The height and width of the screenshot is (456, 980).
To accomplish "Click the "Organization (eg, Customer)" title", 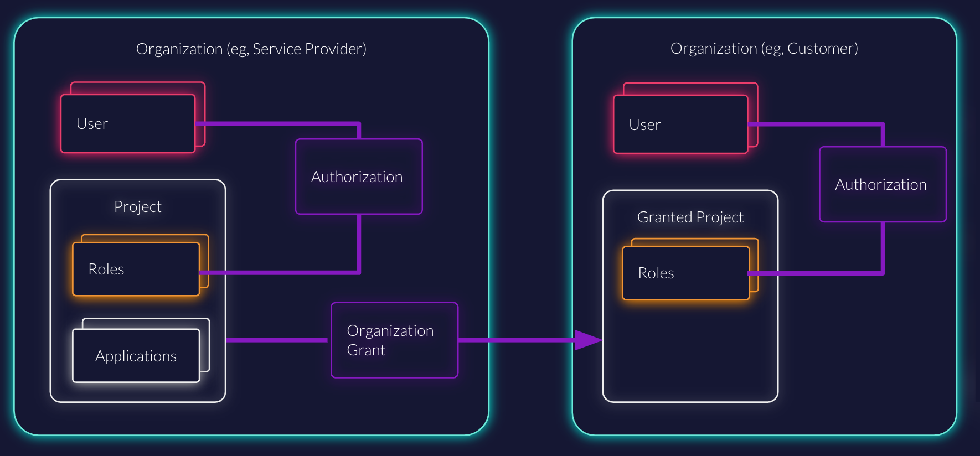I will point(764,49).
